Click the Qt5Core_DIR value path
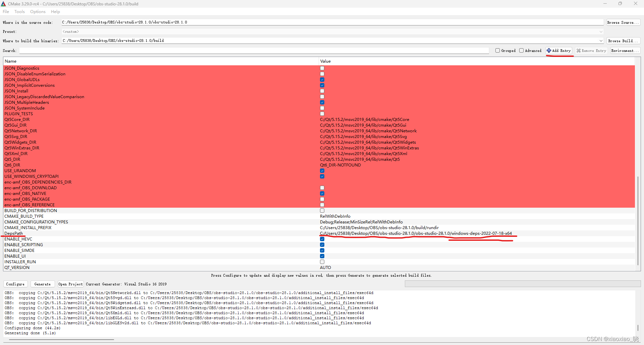644x345 pixels. click(x=365, y=120)
